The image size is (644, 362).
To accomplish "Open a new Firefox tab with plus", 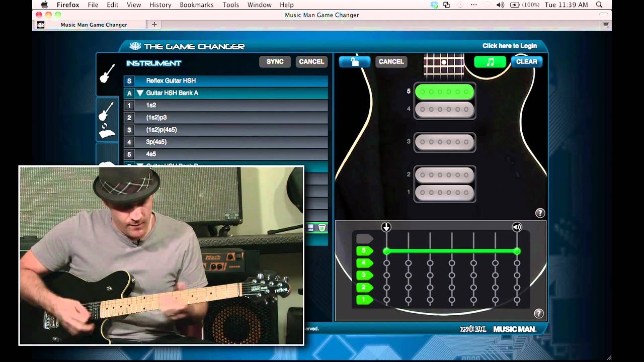I will coord(154,25).
